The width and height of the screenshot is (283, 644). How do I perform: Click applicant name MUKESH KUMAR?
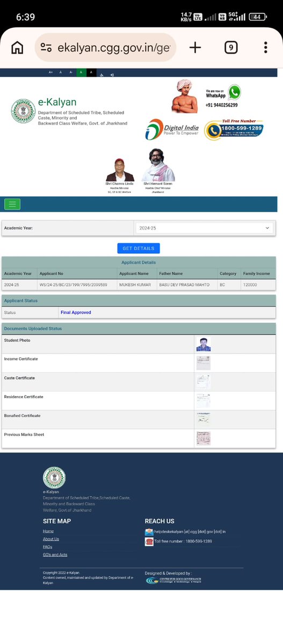point(135,285)
